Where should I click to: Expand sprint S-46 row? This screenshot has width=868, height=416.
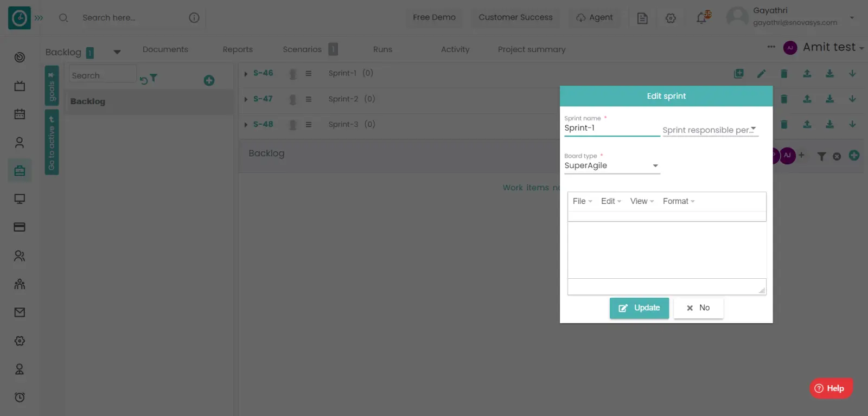(246, 74)
